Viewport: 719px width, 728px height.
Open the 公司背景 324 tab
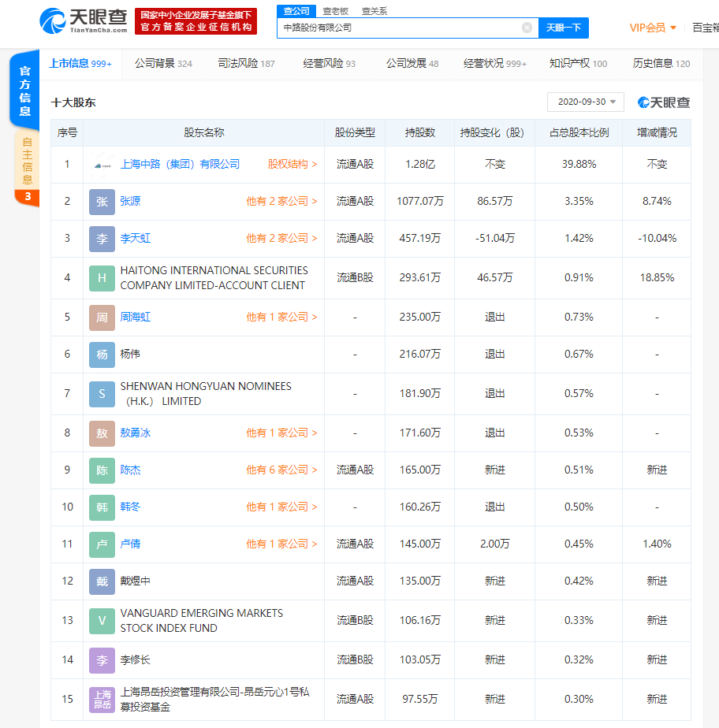163,64
